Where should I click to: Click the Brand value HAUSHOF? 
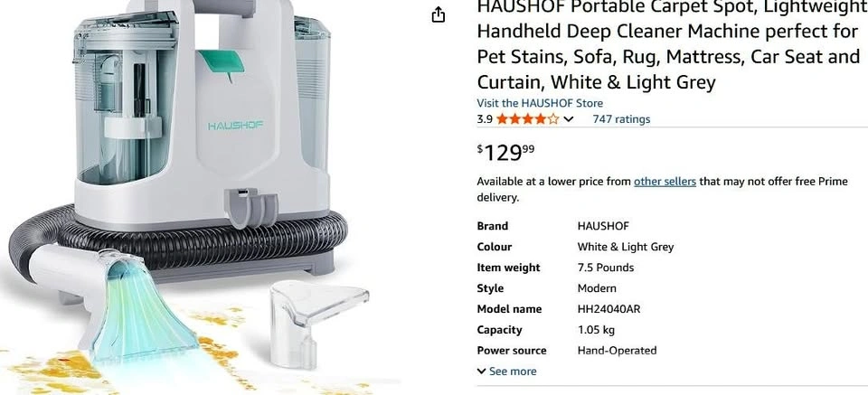point(603,226)
